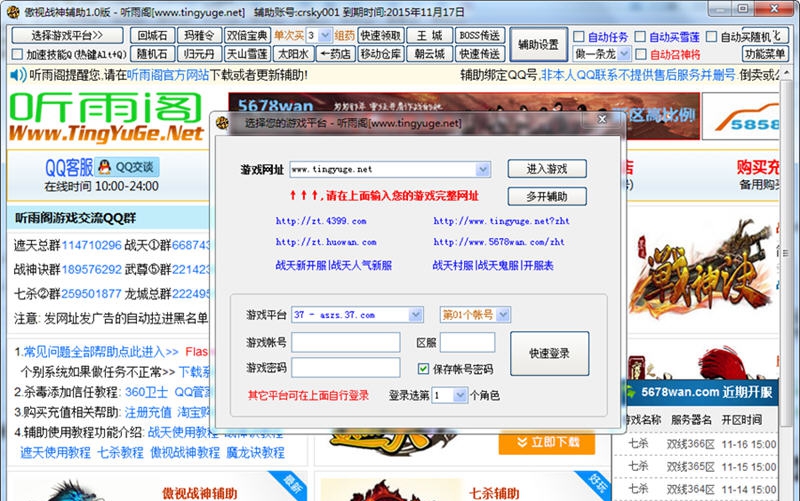Screen dimensions: 800x501
Task: Click the 快速领取 toolbar button
Action: (381, 36)
